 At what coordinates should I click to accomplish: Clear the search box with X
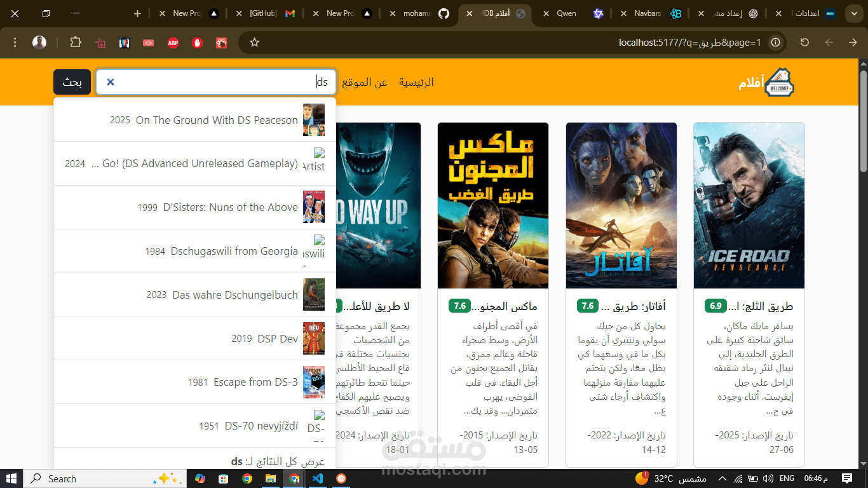click(x=111, y=82)
